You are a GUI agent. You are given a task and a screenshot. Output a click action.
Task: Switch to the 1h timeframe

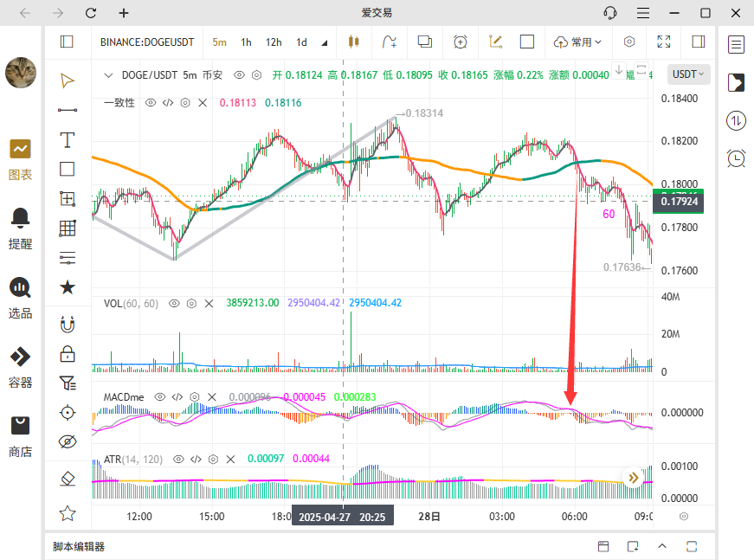click(x=247, y=42)
